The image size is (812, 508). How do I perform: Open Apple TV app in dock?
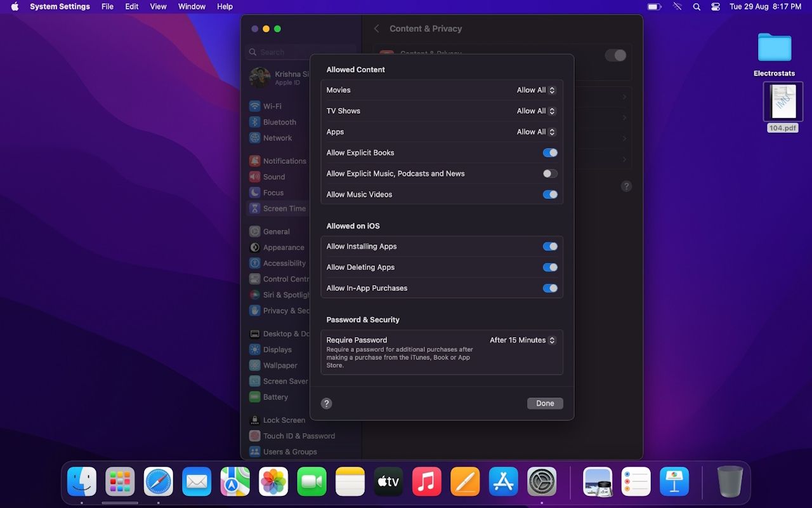tap(388, 482)
